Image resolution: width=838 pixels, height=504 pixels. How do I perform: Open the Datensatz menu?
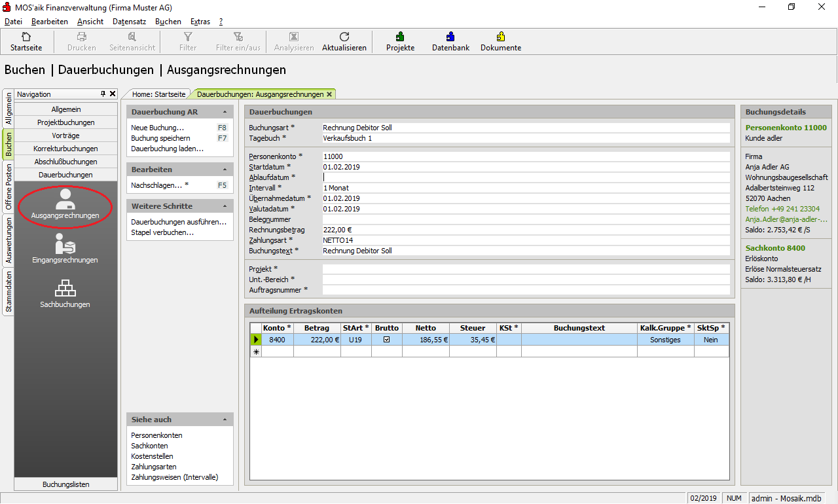point(129,22)
